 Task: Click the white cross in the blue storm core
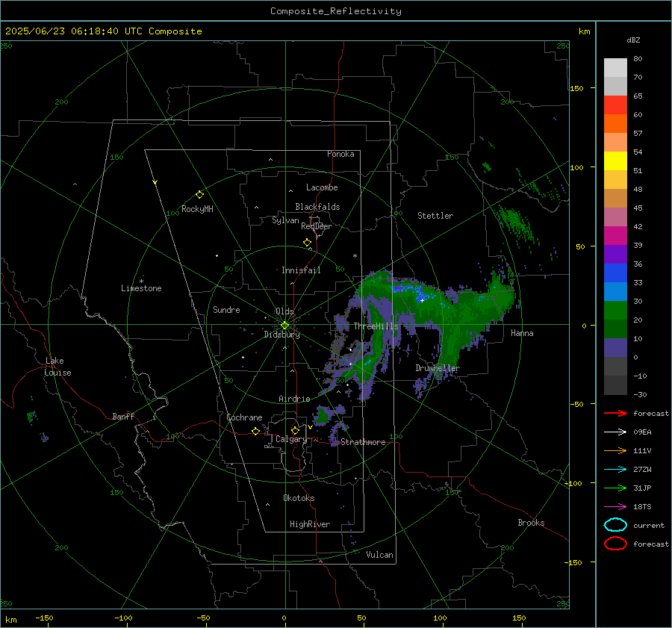(422, 300)
